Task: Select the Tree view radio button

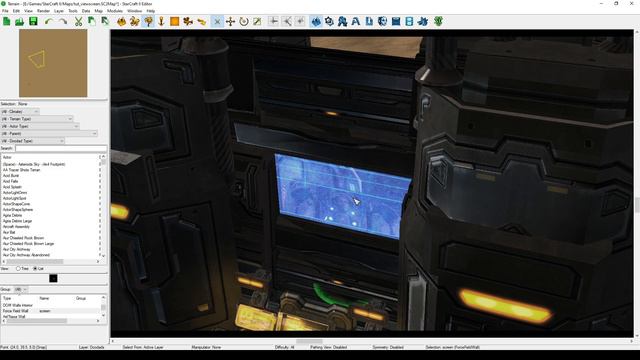Action: tap(18, 269)
